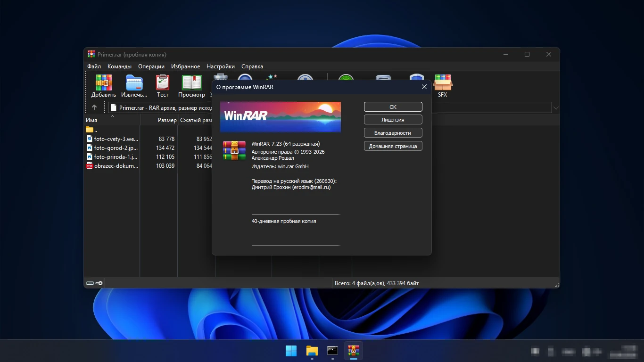Click the text Издатель: win.rar GmbH
The height and width of the screenshot is (362, 644).
tap(280, 166)
